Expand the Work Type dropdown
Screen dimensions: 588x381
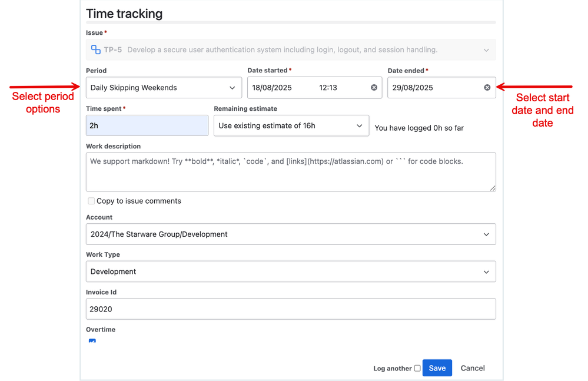tap(291, 271)
